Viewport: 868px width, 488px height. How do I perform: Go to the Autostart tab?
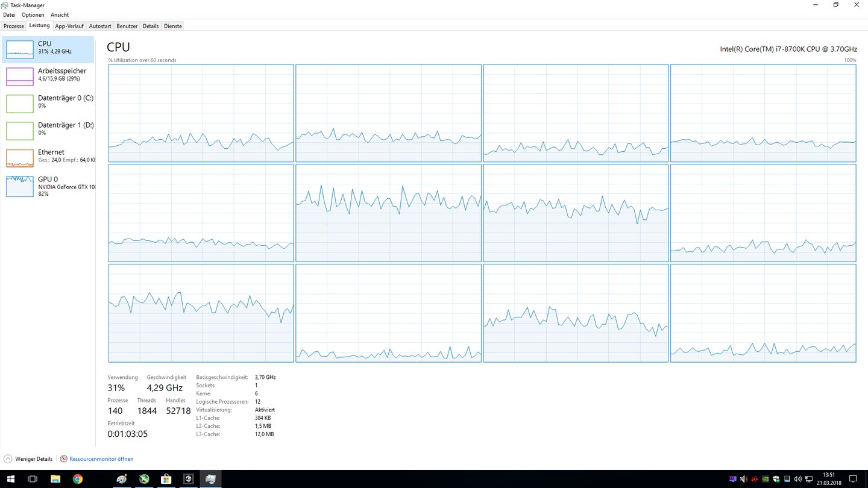(100, 26)
